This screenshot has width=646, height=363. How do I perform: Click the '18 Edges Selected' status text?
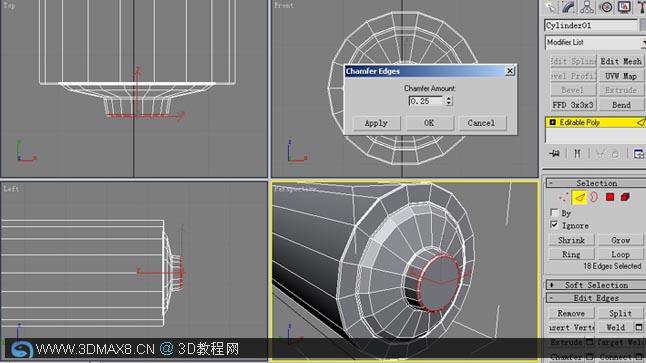tap(612, 266)
